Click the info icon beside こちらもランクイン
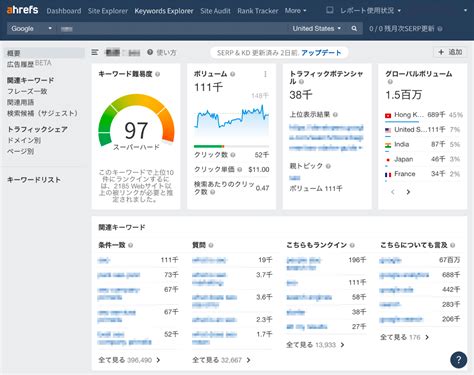 point(352,245)
